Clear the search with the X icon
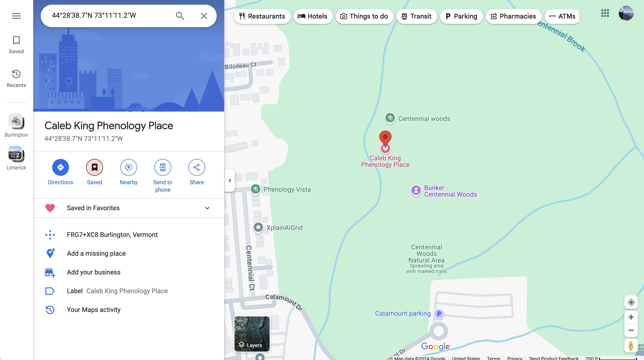Viewport: 644px width, 360px height. (x=204, y=16)
